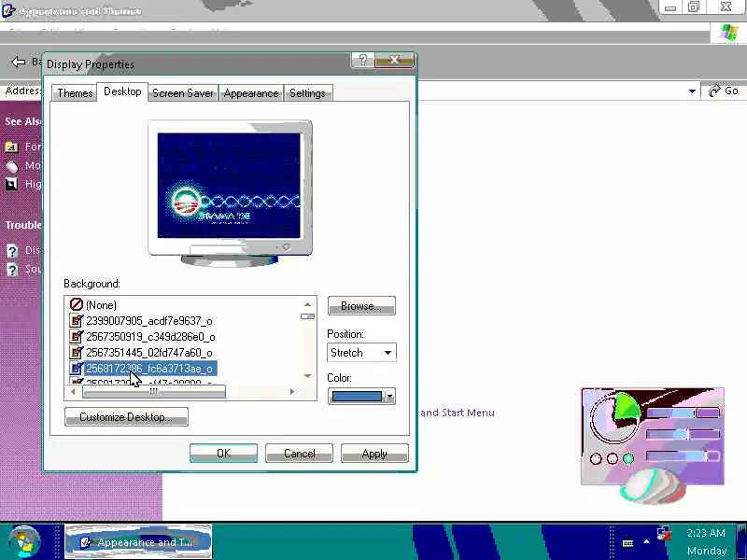Click the Display troubleshooter help icon
This screenshot has width=747, height=560.
tap(12, 250)
